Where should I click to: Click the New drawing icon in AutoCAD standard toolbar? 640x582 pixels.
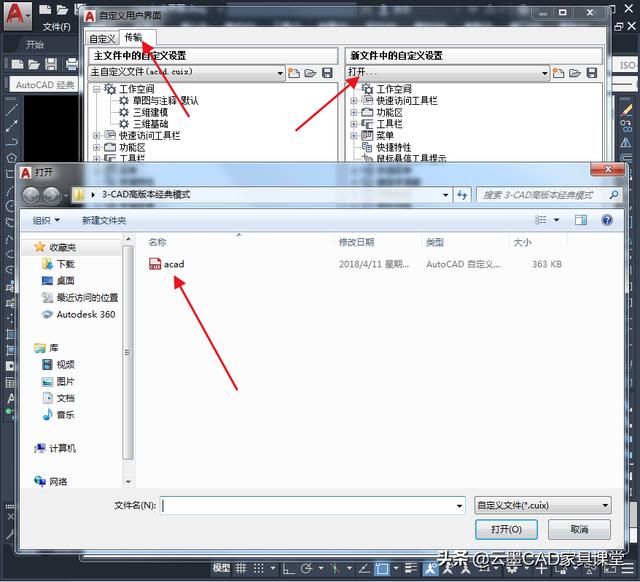tap(17, 64)
